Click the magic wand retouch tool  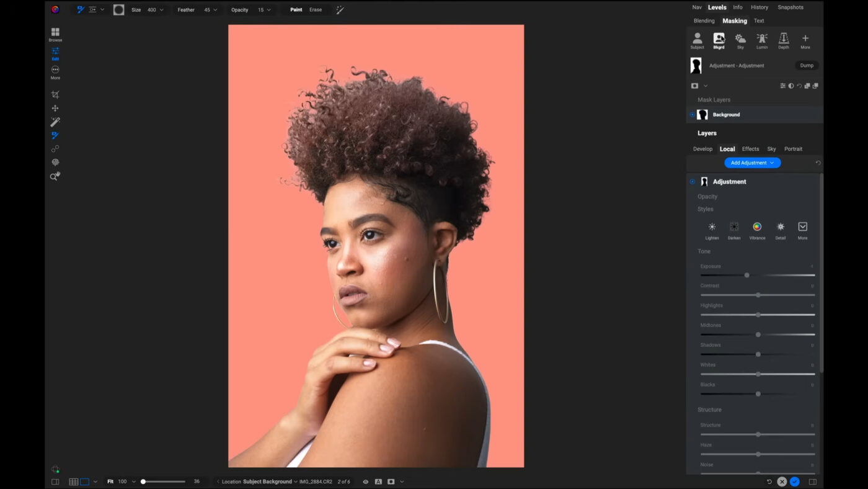(x=55, y=122)
